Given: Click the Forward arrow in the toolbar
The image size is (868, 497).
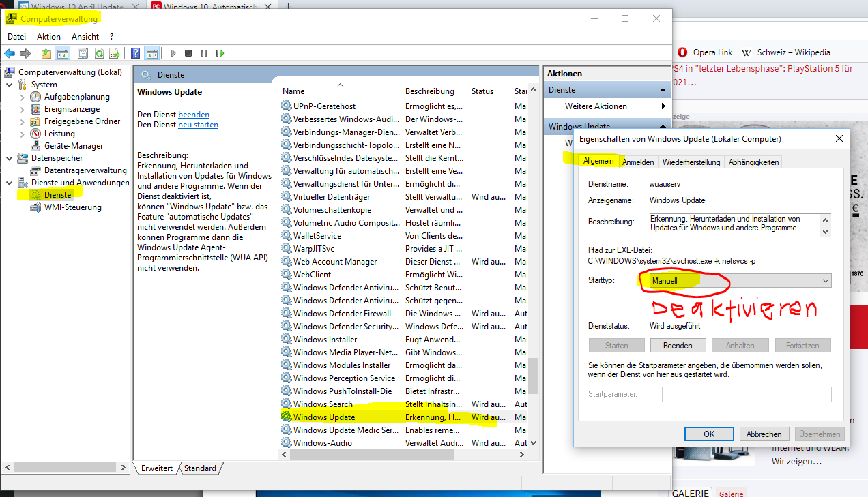Looking at the screenshot, I should pos(25,53).
